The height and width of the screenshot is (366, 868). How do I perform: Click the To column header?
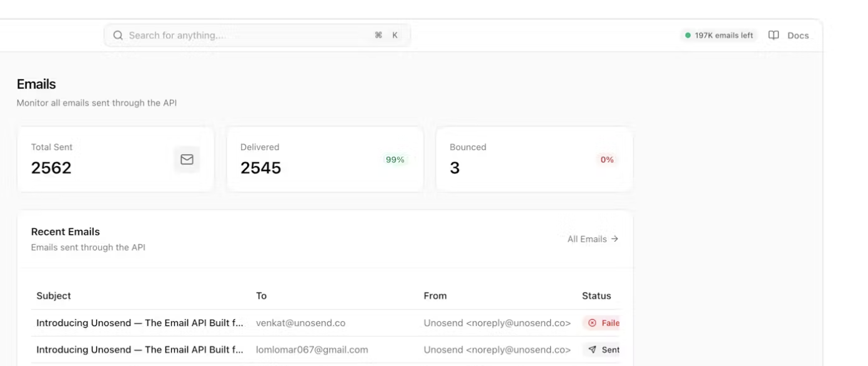(261, 296)
